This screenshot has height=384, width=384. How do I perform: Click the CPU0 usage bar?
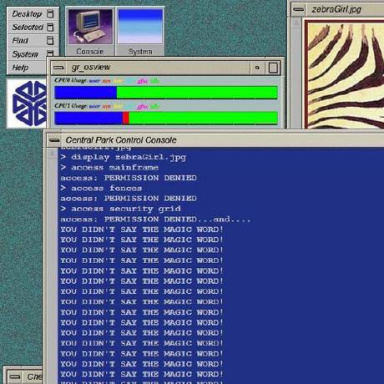tap(166, 92)
